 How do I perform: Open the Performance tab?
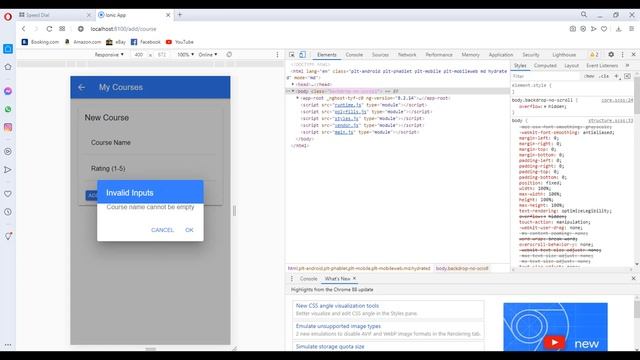point(439,55)
